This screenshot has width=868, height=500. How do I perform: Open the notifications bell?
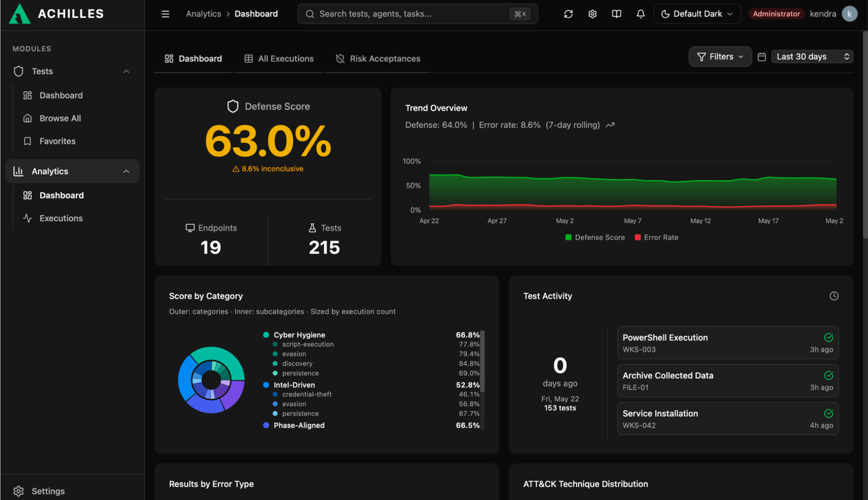641,14
